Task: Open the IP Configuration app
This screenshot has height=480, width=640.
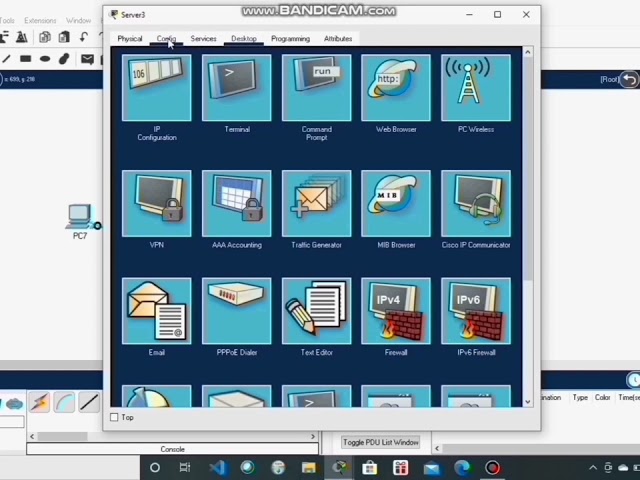Action: point(156,89)
